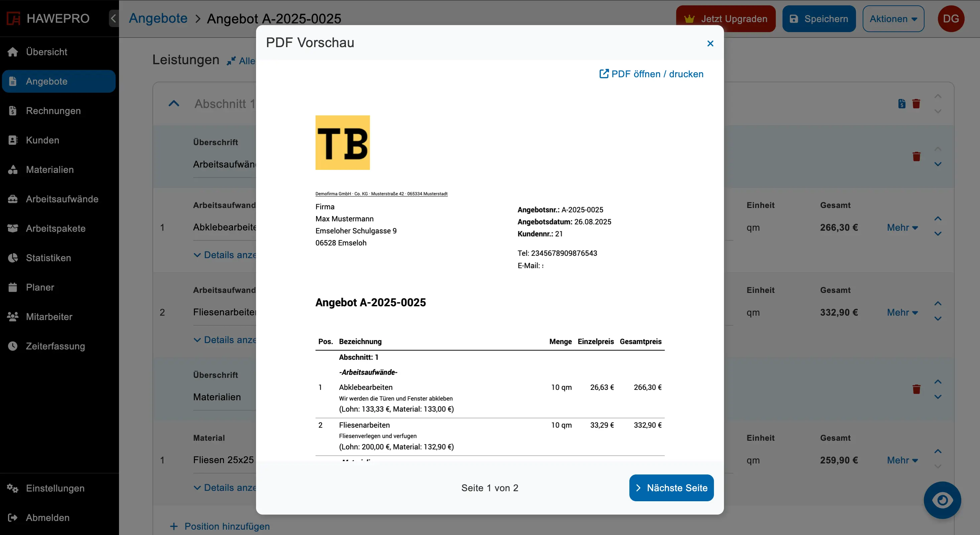Click the shapes icon beside Materialien
The width and height of the screenshot is (980, 535).
tap(13, 170)
